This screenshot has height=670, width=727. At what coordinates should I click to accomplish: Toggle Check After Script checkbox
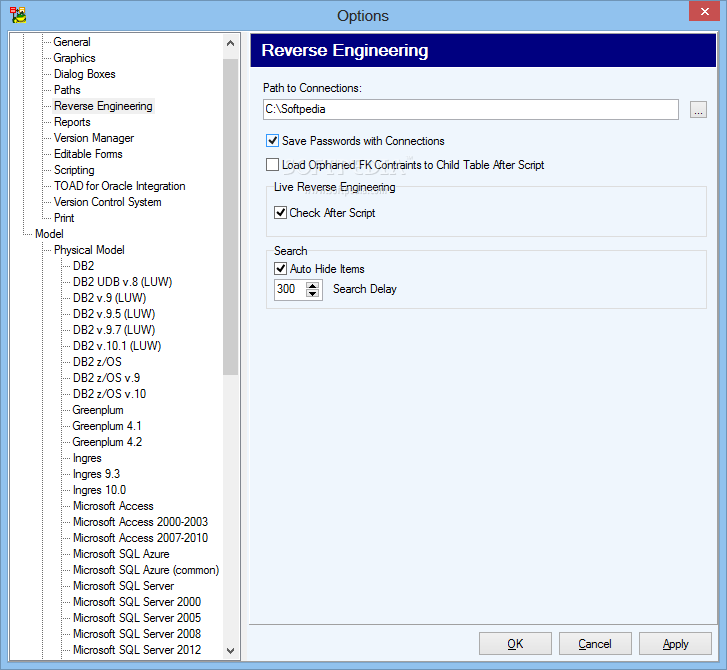click(280, 212)
